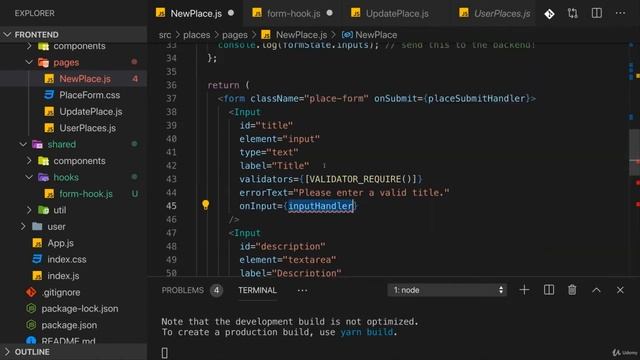Click unsaved dot on form-hook.js tab
Image resolution: width=640 pixels, height=360 pixels.
[329, 13]
